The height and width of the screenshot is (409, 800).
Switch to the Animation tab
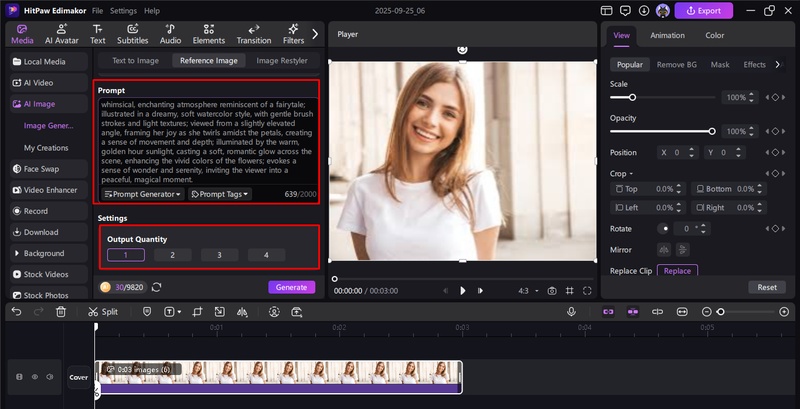point(667,36)
